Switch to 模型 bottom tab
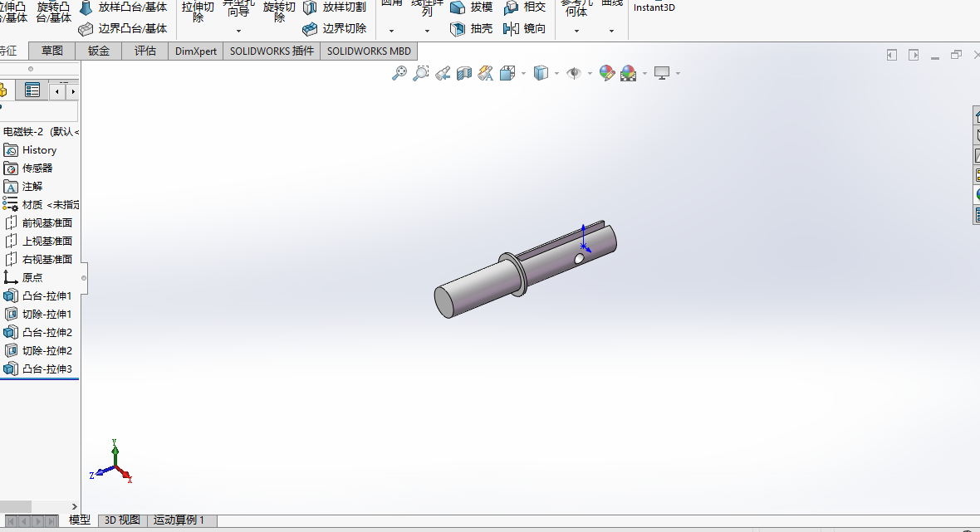The height and width of the screenshot is (532, 980). tap(79, 520)
